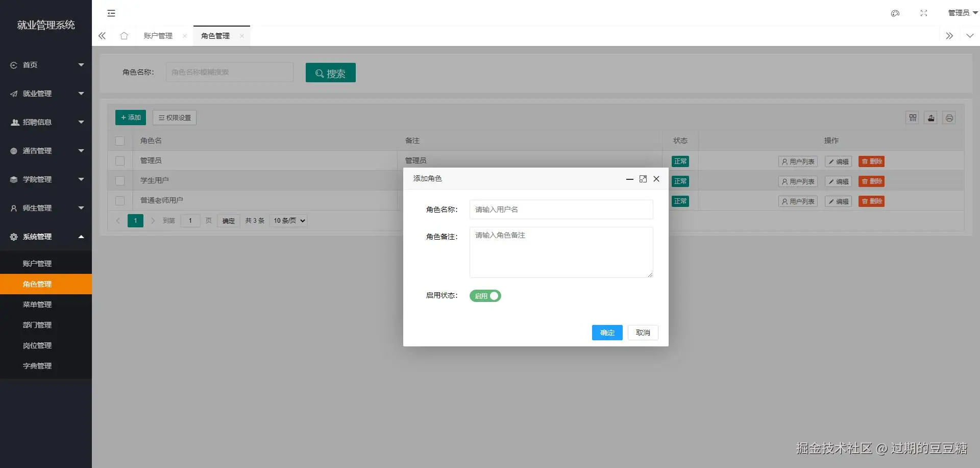The width and height of the screenshot is (980, 468).
Task: Open the tab options down-chevron menu
Action: coord(970,36)
